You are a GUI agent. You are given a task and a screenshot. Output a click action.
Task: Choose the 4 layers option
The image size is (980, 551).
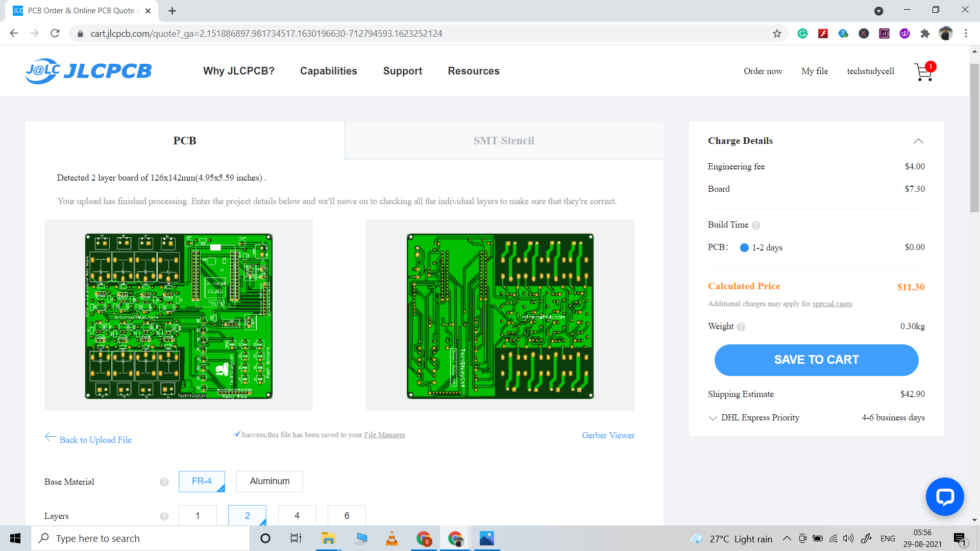(297, 516)
